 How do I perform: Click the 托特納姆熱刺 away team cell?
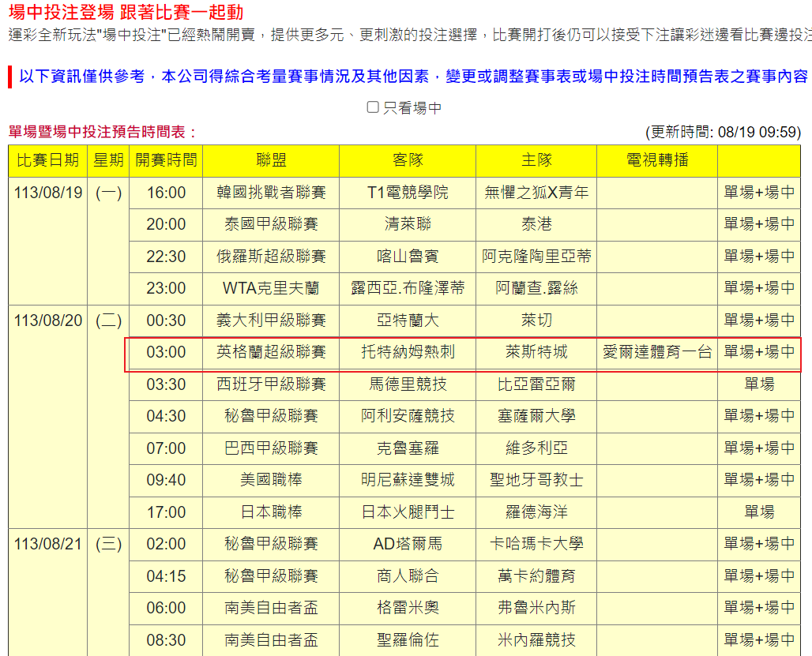pos(408,352)
